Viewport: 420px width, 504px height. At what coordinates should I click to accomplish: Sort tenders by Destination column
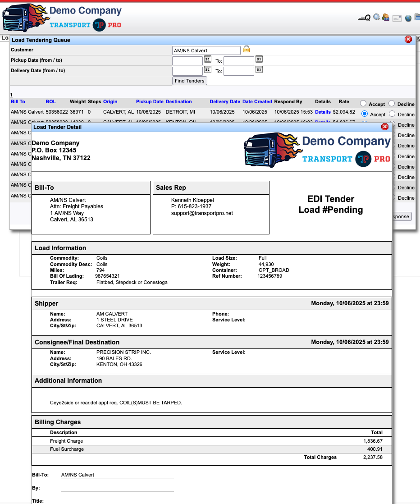point(178,102)
